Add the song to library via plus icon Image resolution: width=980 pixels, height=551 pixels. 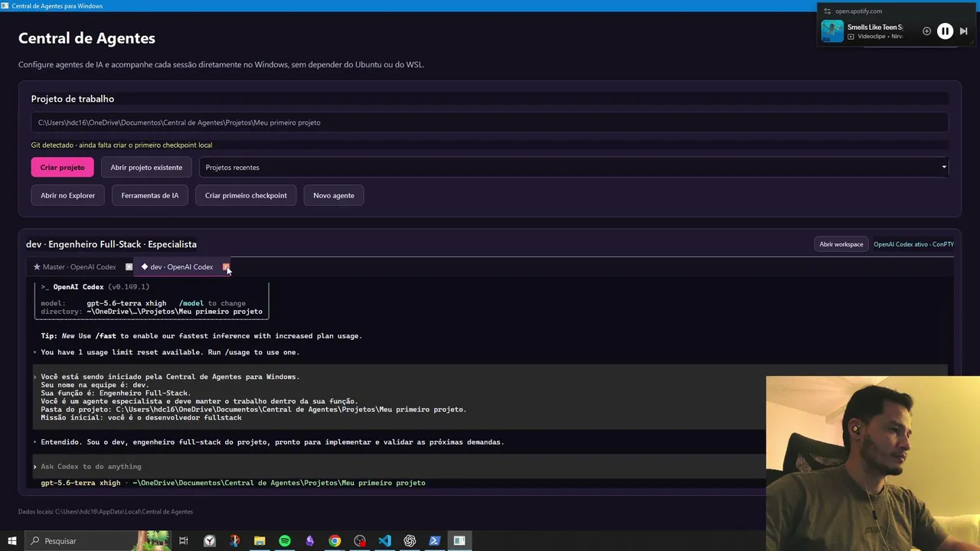926,31
